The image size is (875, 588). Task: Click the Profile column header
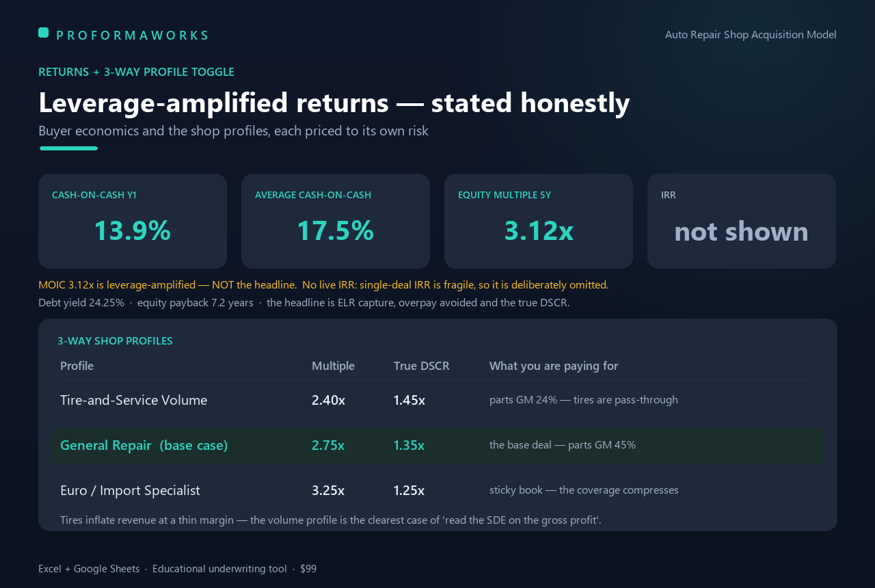pyautogui.click(x=77, y=366)
